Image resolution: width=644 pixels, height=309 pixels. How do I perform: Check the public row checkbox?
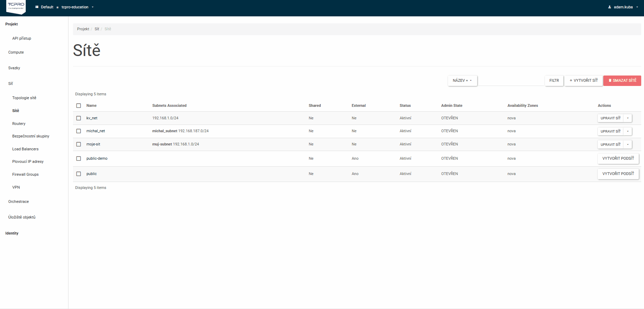coord(79,174)
